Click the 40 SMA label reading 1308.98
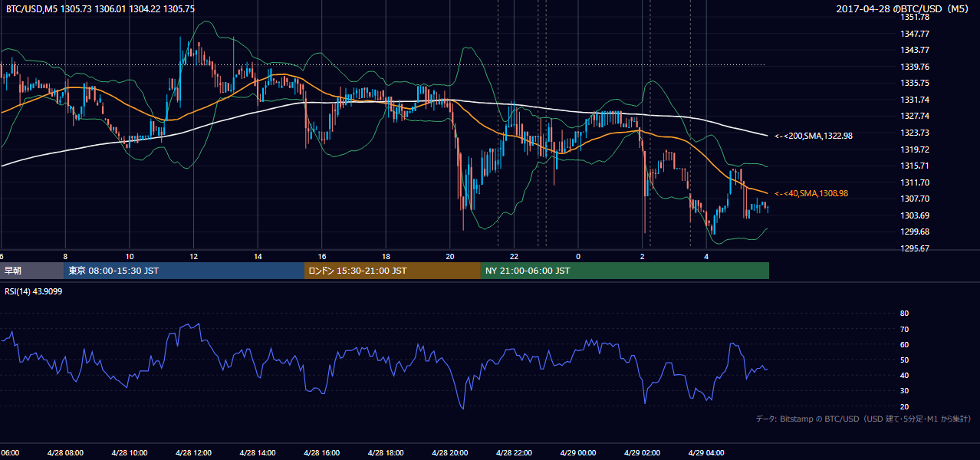This screenshot has width=980, height=460. (811, 194)
